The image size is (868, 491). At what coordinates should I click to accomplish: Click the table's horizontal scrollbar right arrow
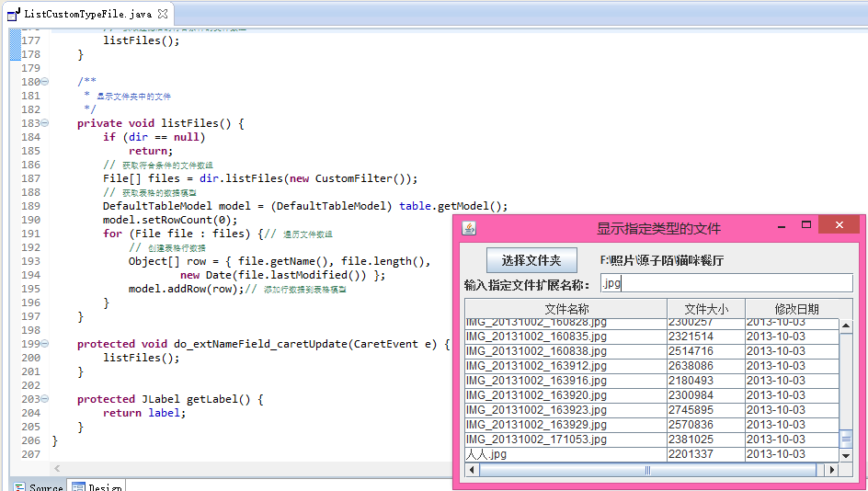tap(832, 470)
